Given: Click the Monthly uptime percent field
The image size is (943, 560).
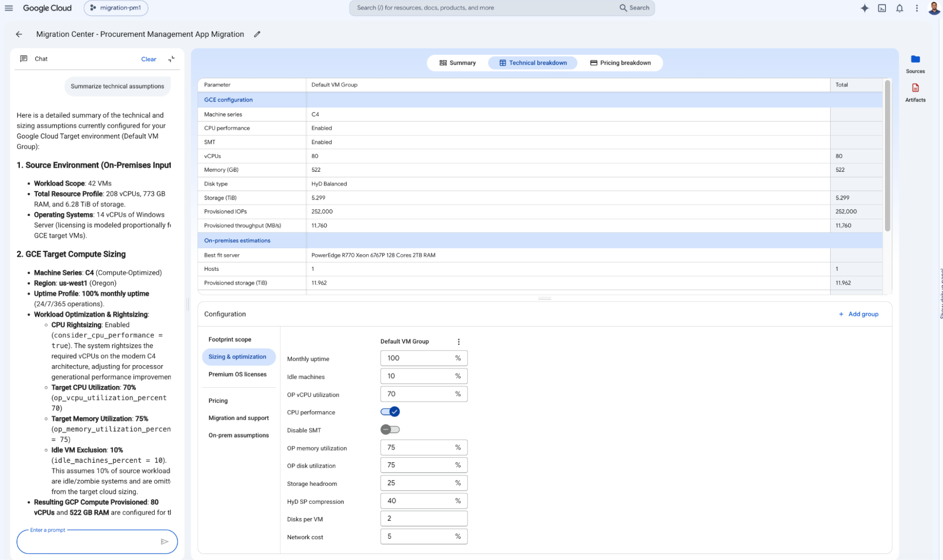Looking at the screenshot, I should click(x=424, y=358).
